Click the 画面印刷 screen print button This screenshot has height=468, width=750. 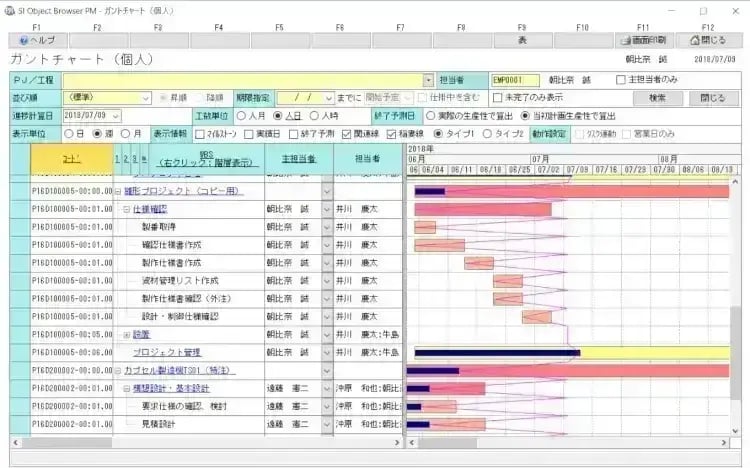[643, 40]
